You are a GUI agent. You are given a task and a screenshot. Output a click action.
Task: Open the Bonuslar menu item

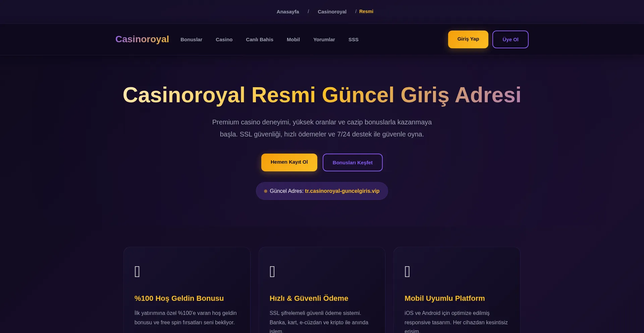(x=191, y=40)
